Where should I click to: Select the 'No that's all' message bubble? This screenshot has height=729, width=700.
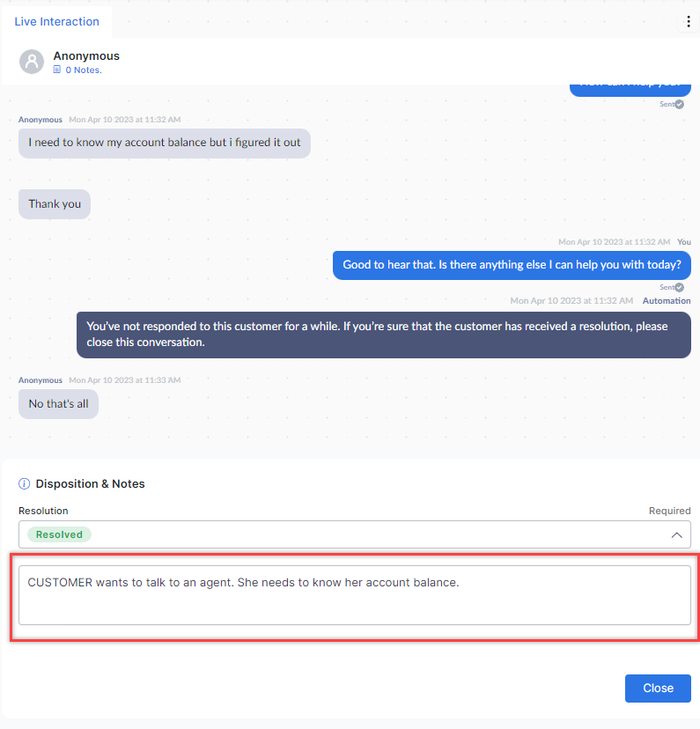pos(59,403)
